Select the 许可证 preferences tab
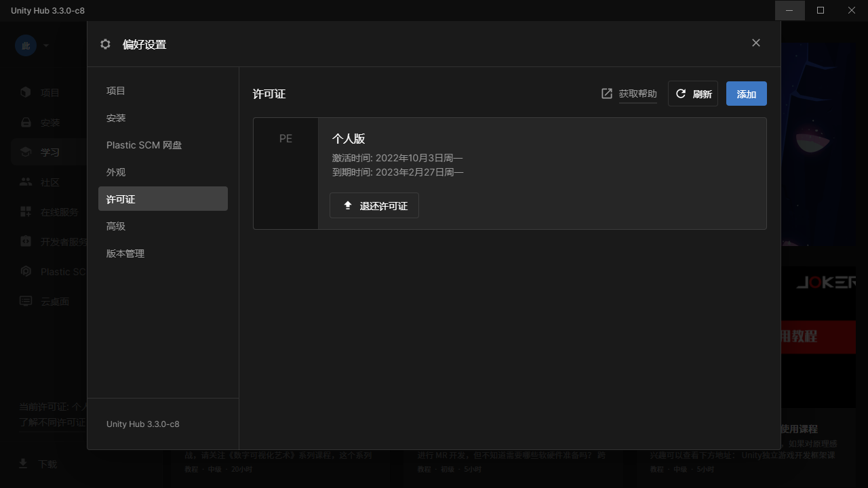Image resolution: width=868 pixels, height=488 pixels. coord(163,199)
